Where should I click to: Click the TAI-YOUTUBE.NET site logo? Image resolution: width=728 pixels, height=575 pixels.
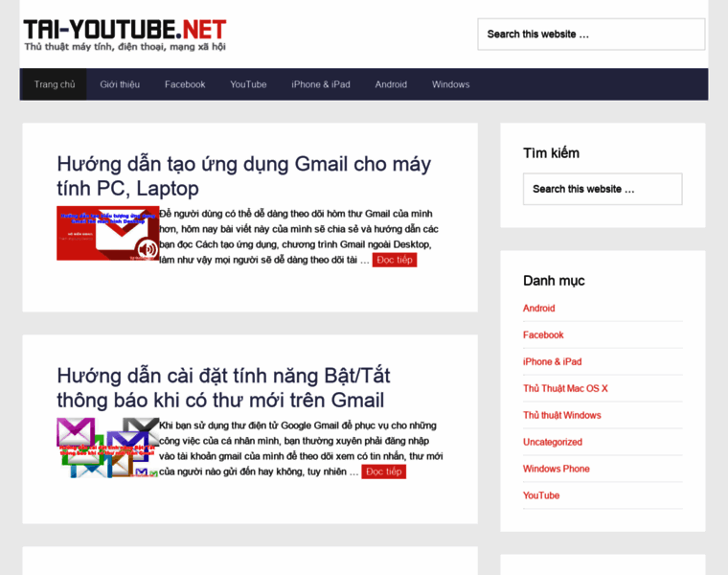tap(125, 30)
